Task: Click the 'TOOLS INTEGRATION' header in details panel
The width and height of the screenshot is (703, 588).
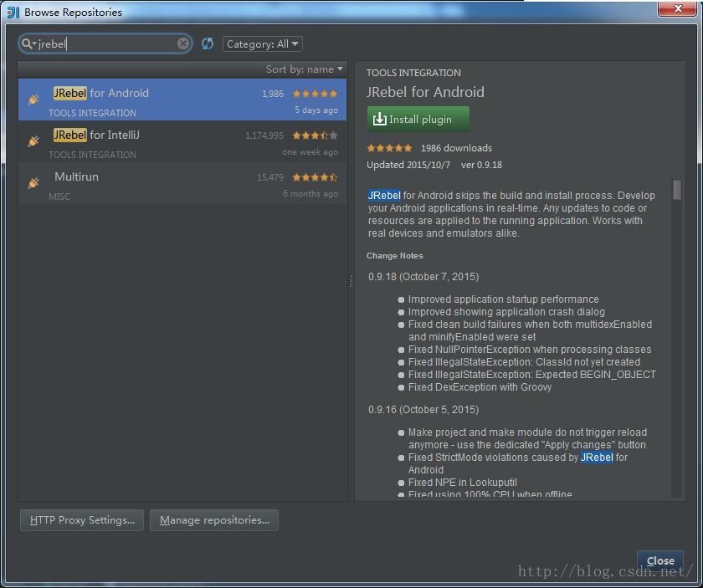Action: pyautogui.click(x=413, y=73)
